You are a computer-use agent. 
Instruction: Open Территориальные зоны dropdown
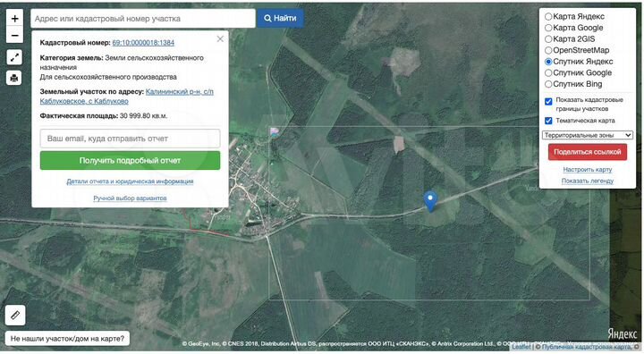[x=588, y=135]
